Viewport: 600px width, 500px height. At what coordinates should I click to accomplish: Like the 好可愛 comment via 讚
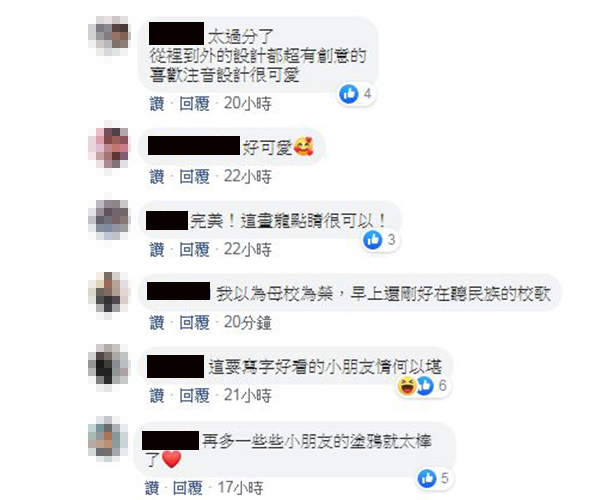click(x=157, y=177)
